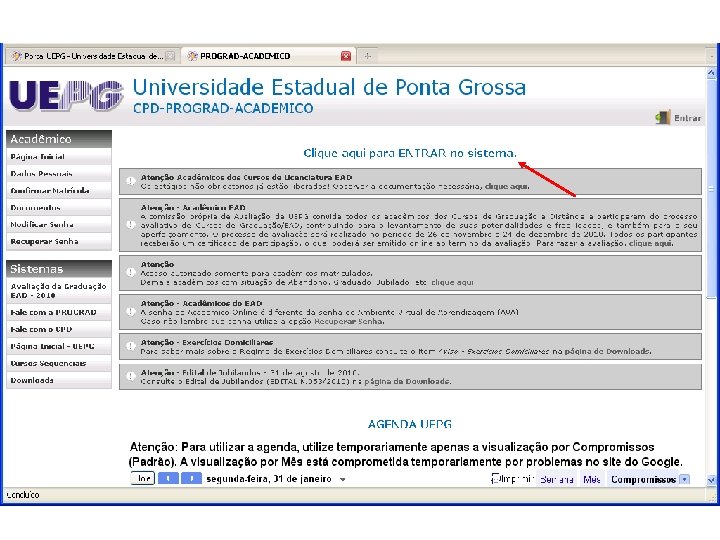Open a new browser tab
720x540 pixels.
tap(367, 56)
